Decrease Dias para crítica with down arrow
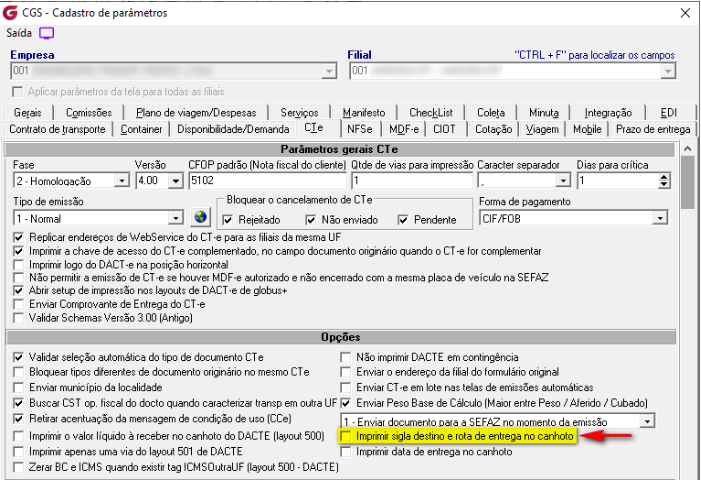Image resolution: width=701 pixels, height=481 pixels. (x=664, y=184)
